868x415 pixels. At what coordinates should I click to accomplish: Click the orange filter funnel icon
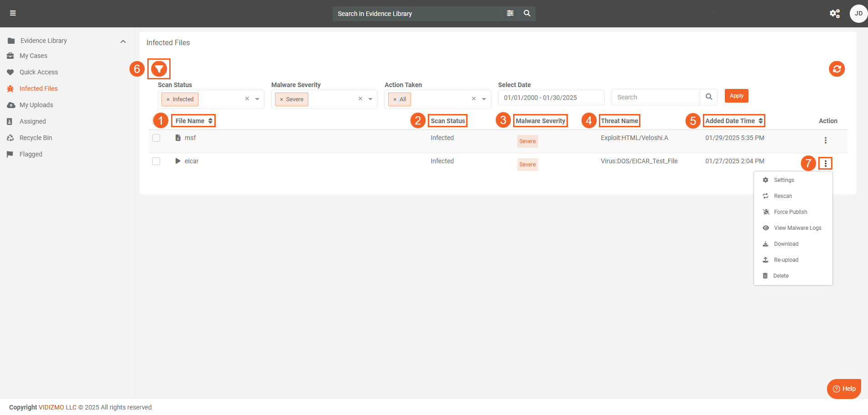click(x=159, y=69)
